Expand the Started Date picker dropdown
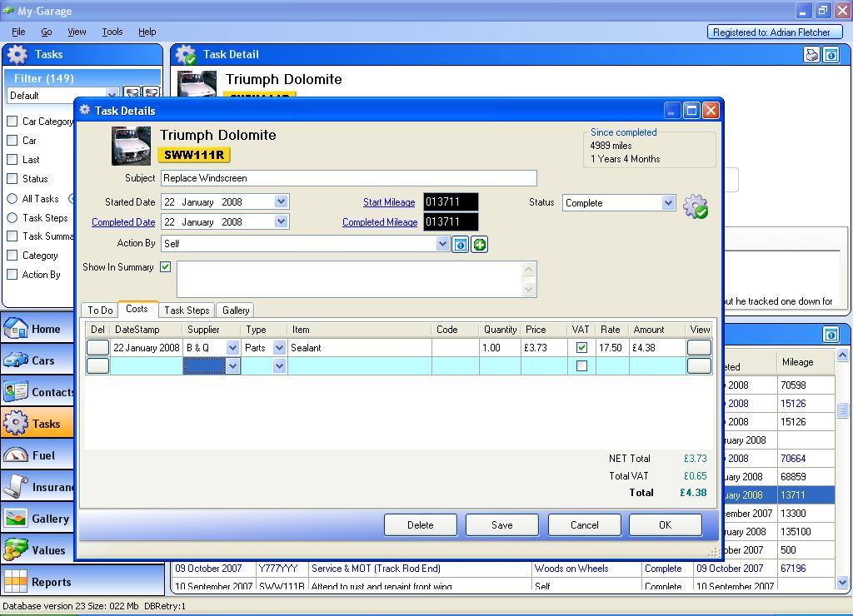The height and width of the screenshot is (616, 853). (x=281, y=201)
